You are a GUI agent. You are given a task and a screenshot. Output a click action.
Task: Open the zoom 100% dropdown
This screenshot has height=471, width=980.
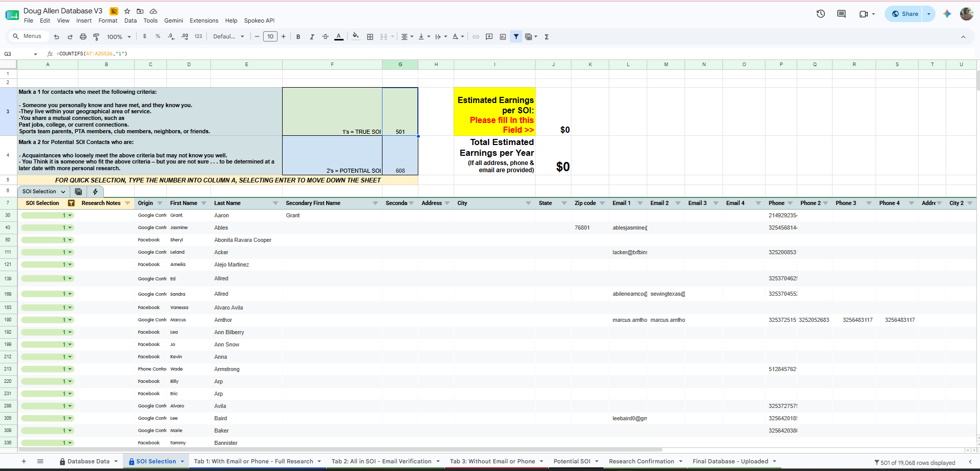pos(119,37)
